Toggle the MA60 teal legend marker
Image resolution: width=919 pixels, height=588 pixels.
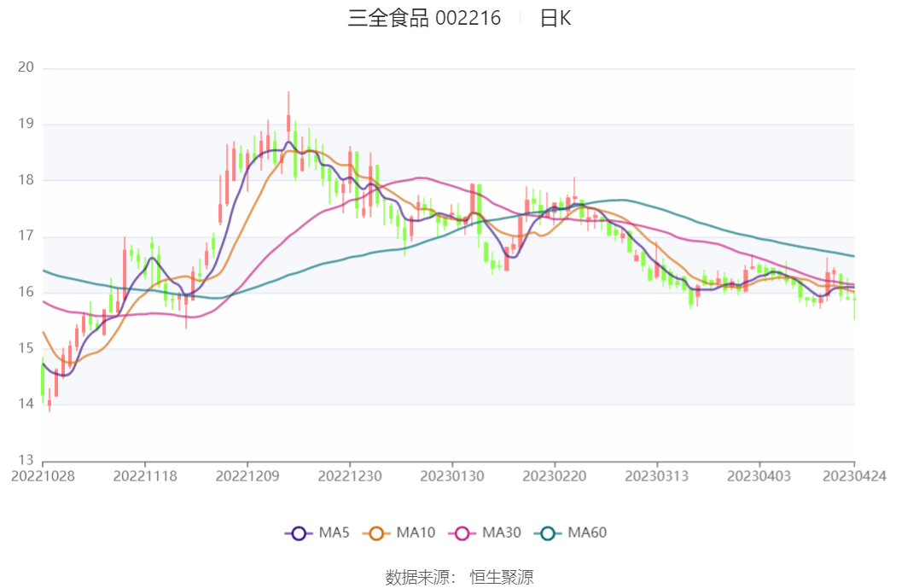point(548,533)
